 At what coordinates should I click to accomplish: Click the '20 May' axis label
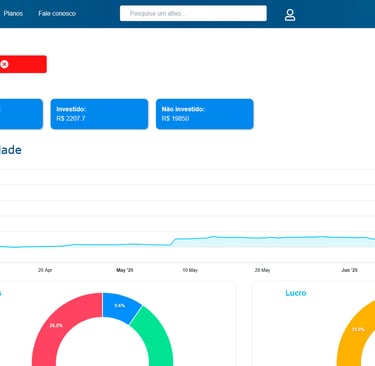262,270
